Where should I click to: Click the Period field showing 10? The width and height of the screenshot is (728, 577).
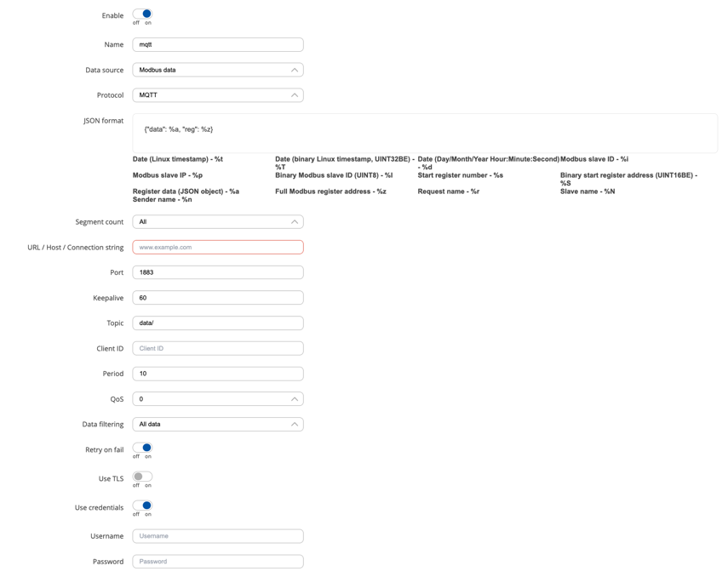click(x=217, y=374)
